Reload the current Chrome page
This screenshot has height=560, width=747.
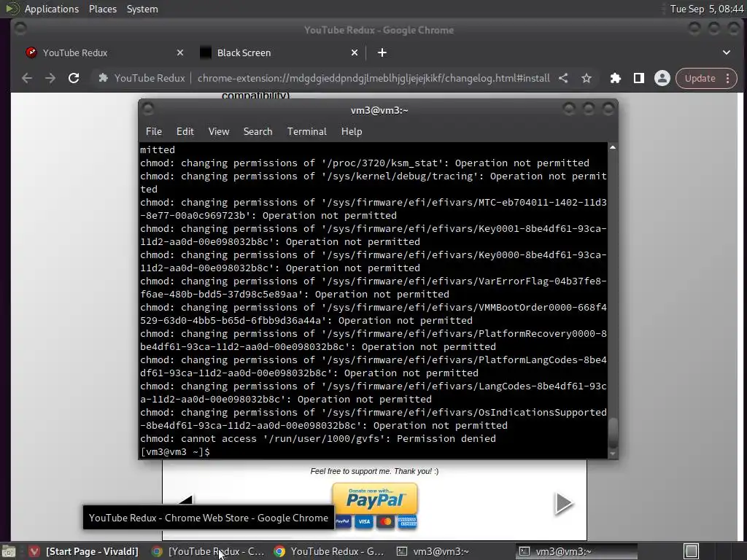(74, 78)
